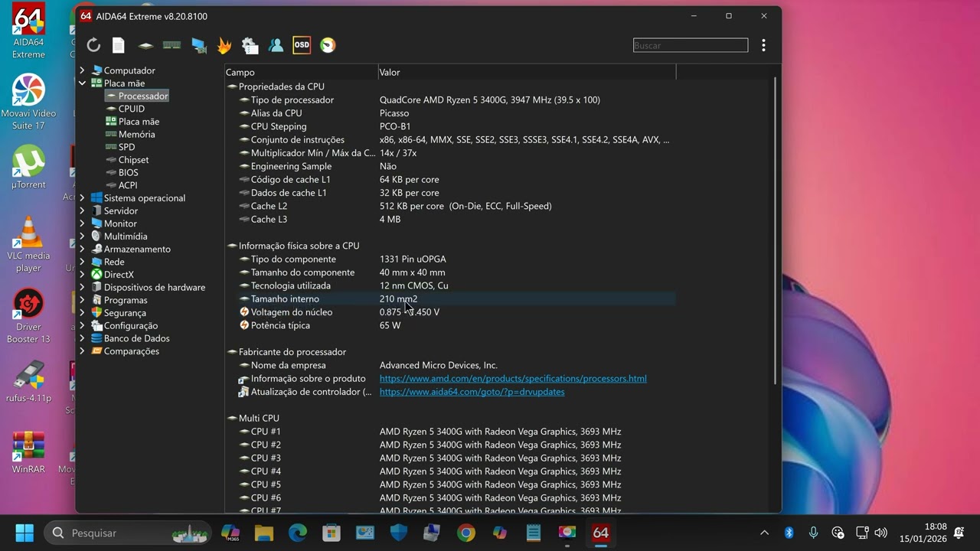
Task: Click the Windows Start button
Action: (24, 533)
